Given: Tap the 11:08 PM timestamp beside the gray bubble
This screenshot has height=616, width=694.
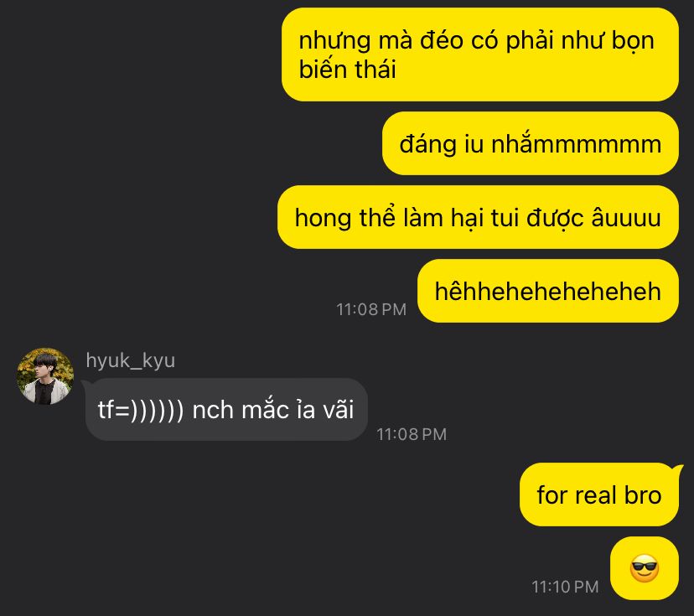Looking at the screenshot, I should (412, 434).
